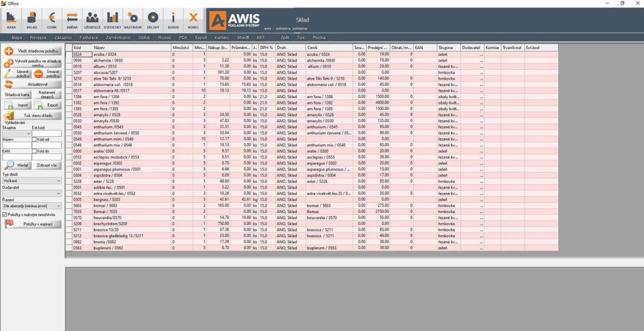Image resolution: width=644 pixels, height=331 pixels.
Task: Open the STATISTIKY bar chart icon
Action: (113, 19)
